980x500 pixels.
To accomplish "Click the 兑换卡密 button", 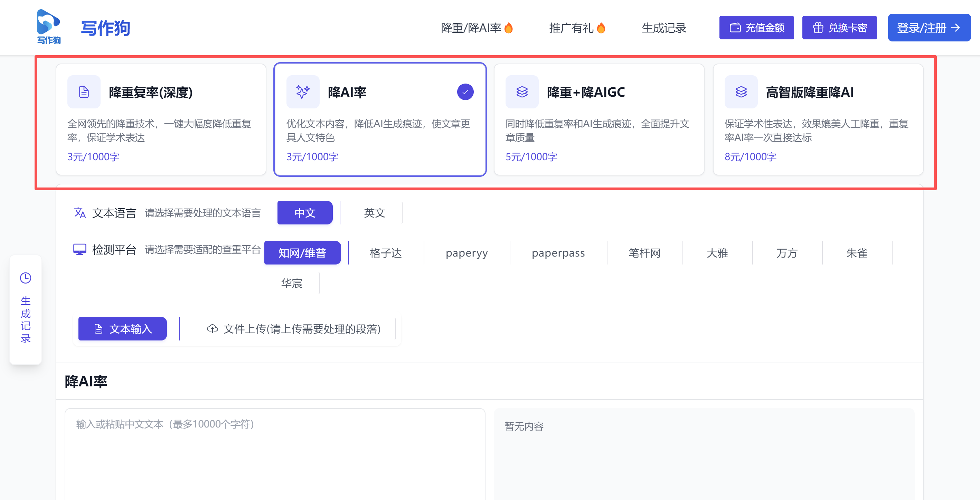I will (x=839, y=28).
